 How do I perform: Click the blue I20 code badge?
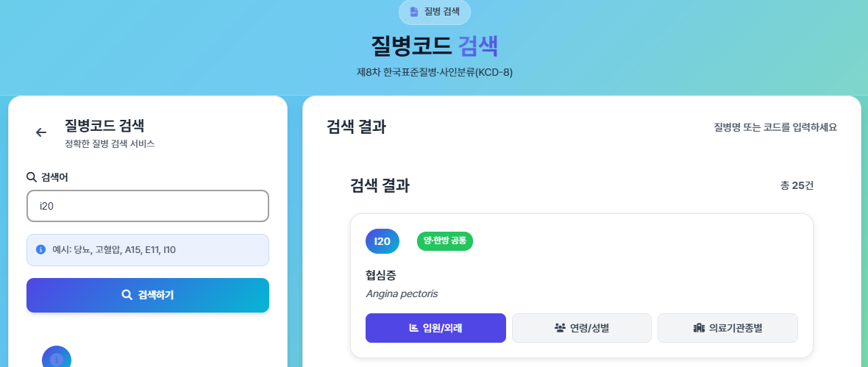(x=383, y=241)
